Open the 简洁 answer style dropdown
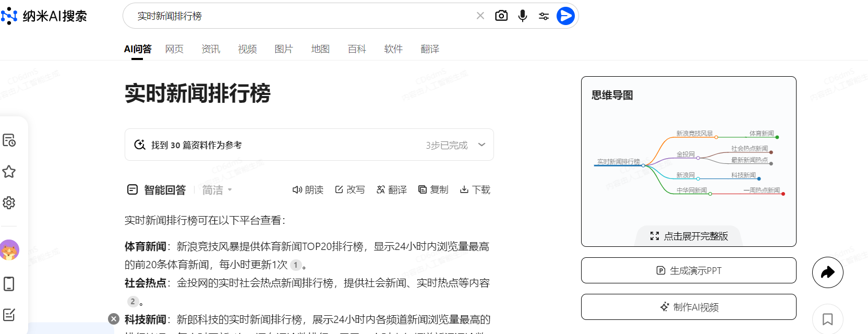Image resolution: width=868 pixels, height=334 pixels. [x=217, y=190]
